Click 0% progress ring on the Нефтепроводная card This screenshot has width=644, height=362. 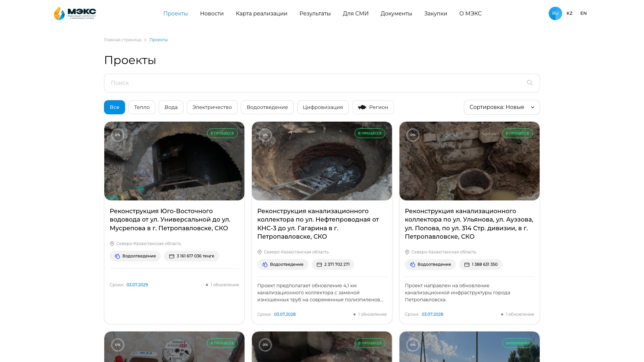coord(265,135)
